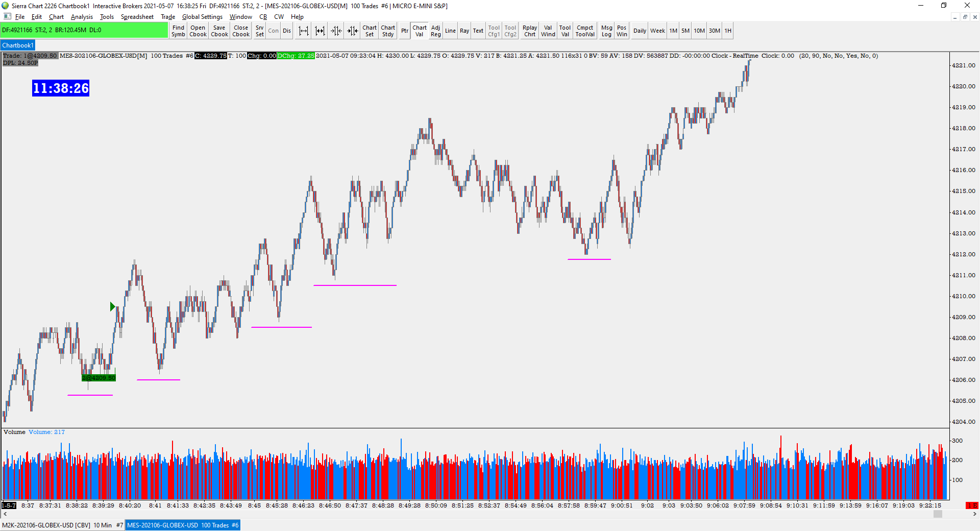The height and width of the screenshot is (531, 980).
Task: Open Pos Win positions window
Action: (622, 31)
